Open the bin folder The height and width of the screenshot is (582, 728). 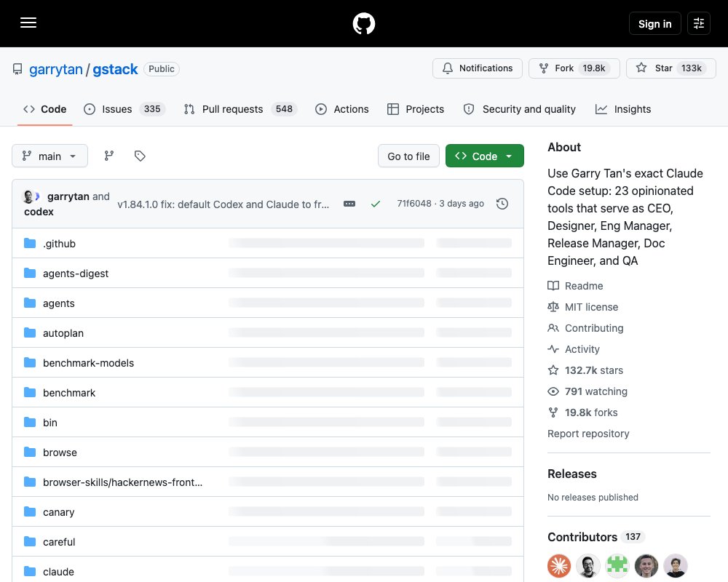pyautogui.click(x=50, y=423)
